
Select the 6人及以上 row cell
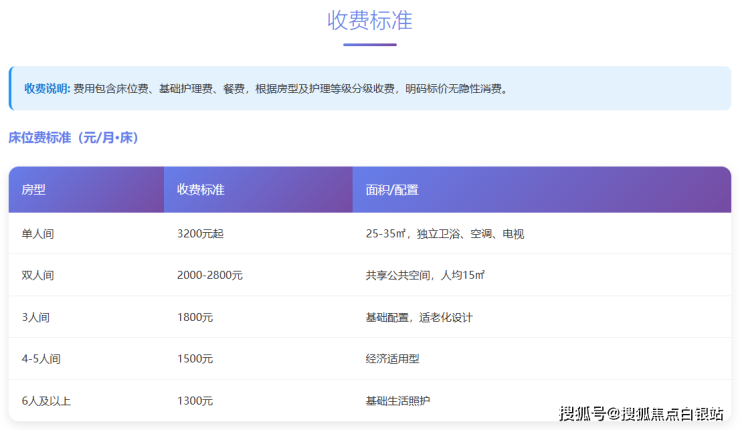(x=46, y=401)
